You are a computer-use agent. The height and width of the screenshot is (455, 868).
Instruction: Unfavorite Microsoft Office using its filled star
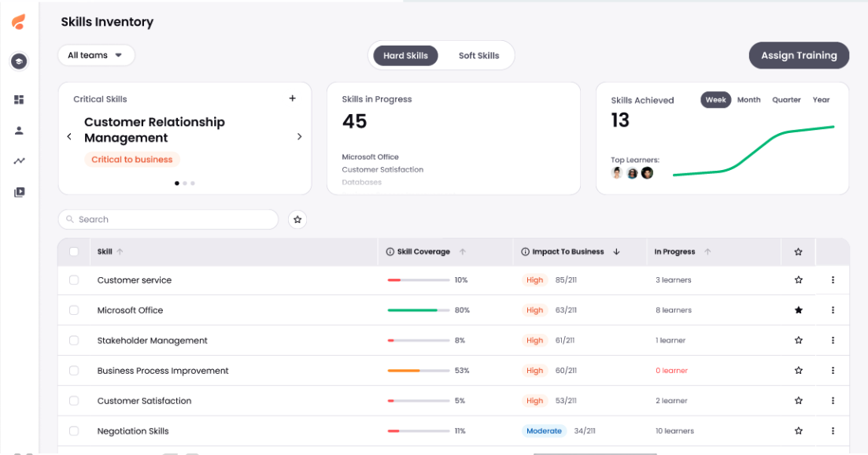(x=798, y=309)
